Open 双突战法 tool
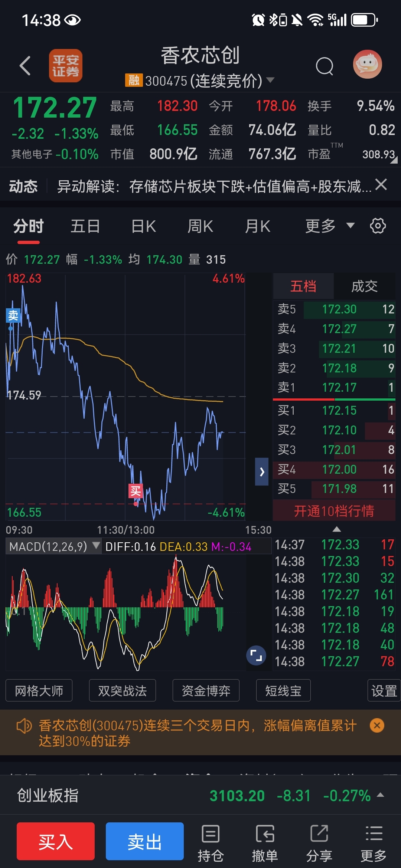 (x=123, y=691)
